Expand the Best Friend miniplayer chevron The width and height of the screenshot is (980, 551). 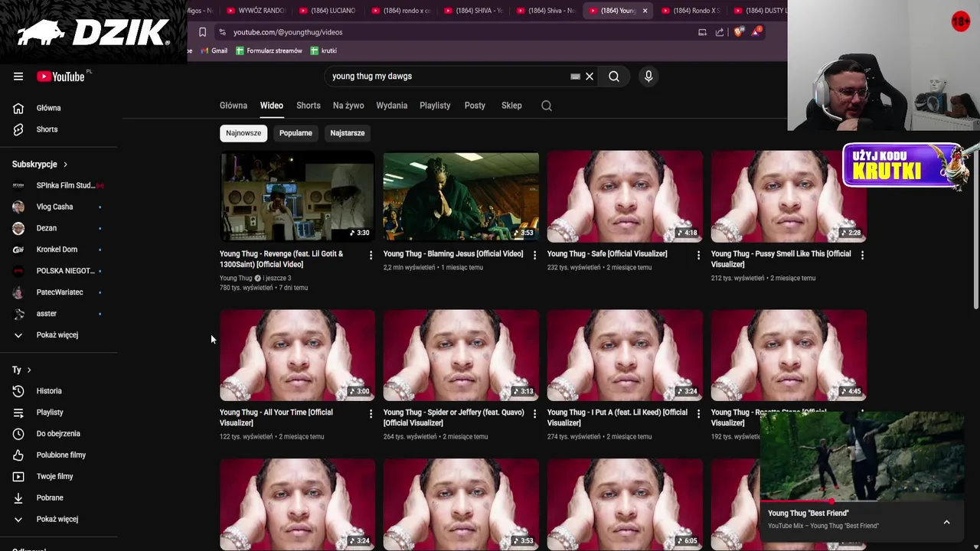[x=946, y=522]
